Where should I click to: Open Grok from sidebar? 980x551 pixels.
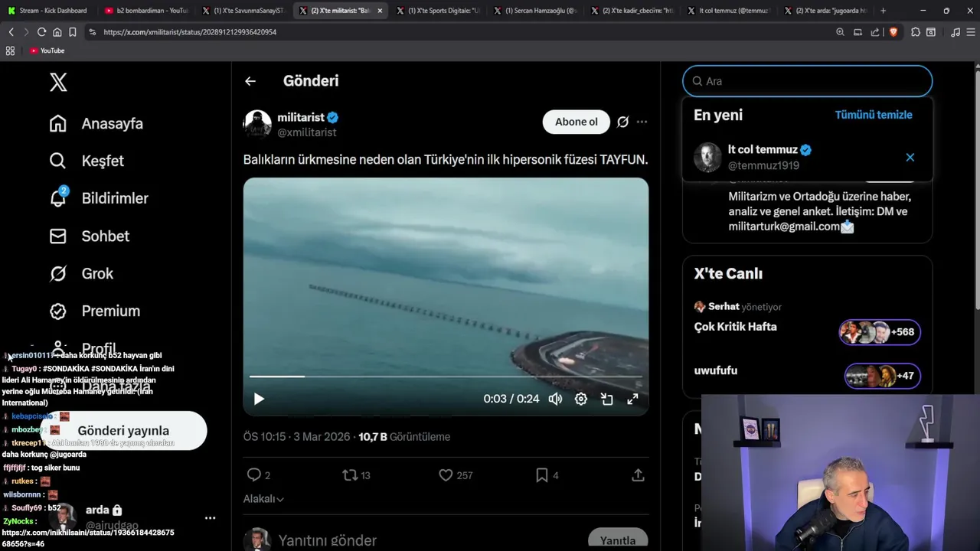coord(81,273)
